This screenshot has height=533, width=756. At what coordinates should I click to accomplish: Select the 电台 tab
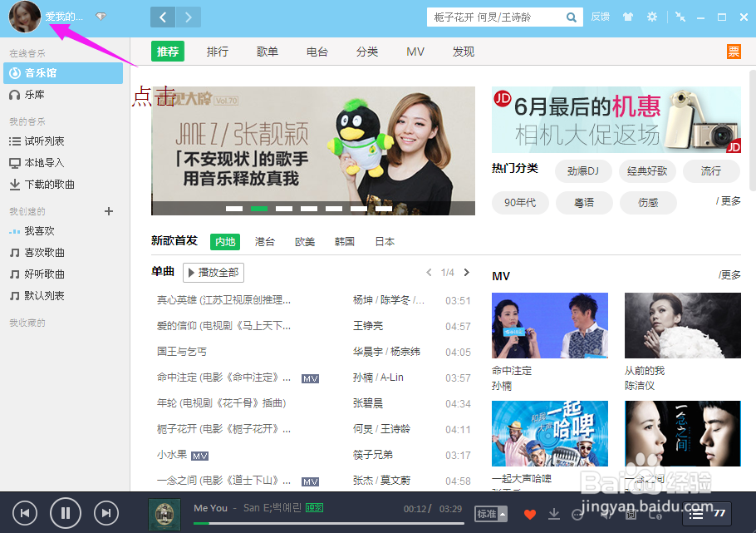tap(317, 52)
